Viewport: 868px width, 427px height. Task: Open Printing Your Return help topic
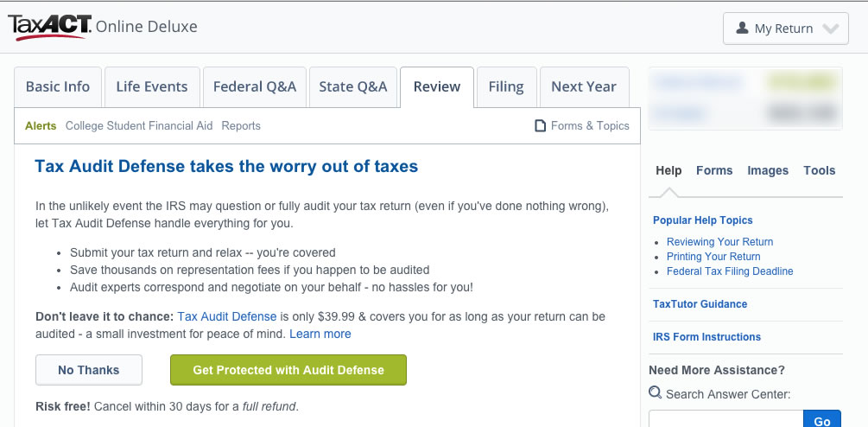tap(713, 257)
